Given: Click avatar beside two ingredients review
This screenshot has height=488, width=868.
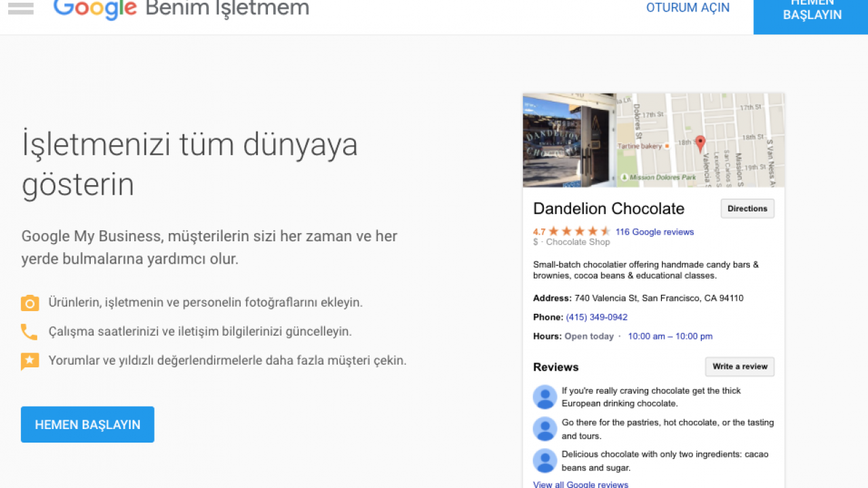Looking at the screenshot, I should [x=545, y=461].
